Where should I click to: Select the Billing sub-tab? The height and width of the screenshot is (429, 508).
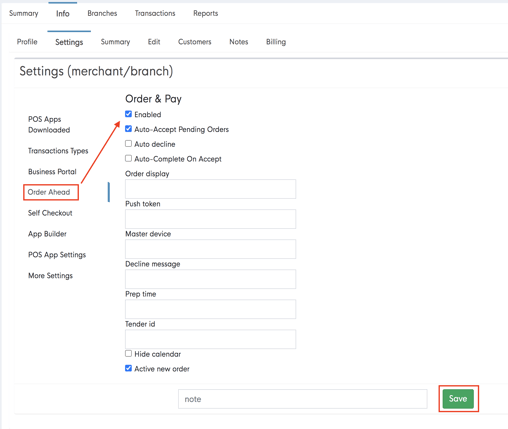click(276, 42)
